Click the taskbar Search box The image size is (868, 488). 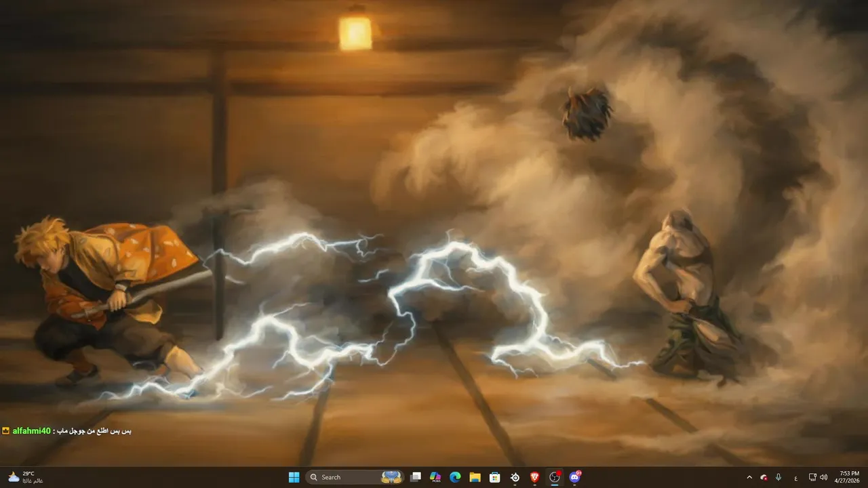click(x=355, y=477)
